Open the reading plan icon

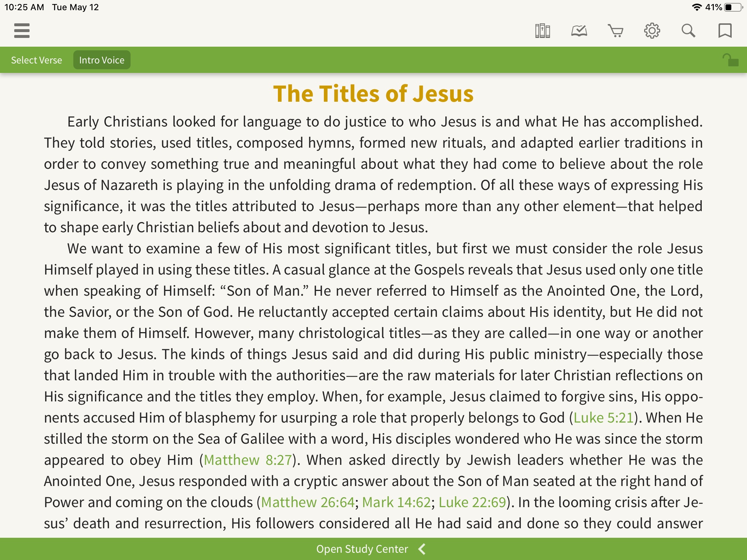(579, 31)
